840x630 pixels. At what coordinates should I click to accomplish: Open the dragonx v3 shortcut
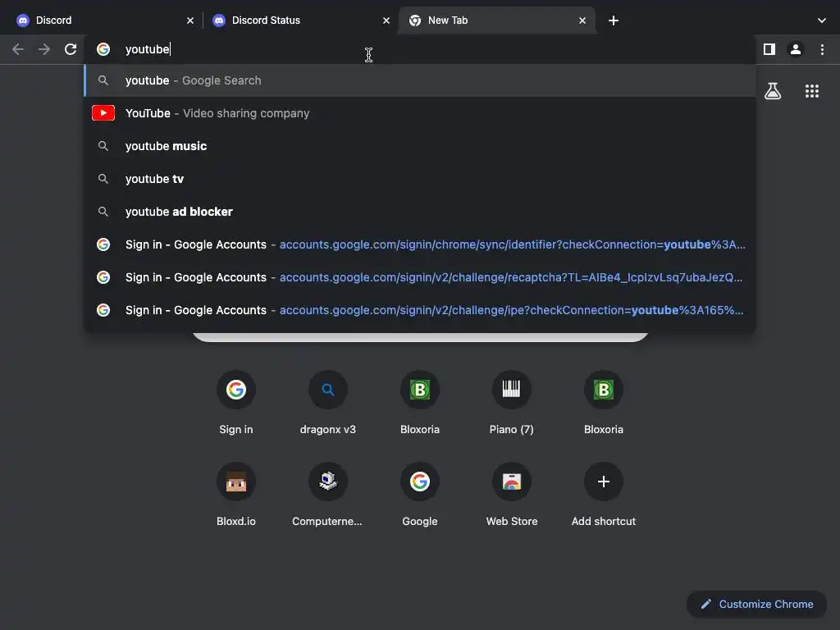click(x=328, y=402)
